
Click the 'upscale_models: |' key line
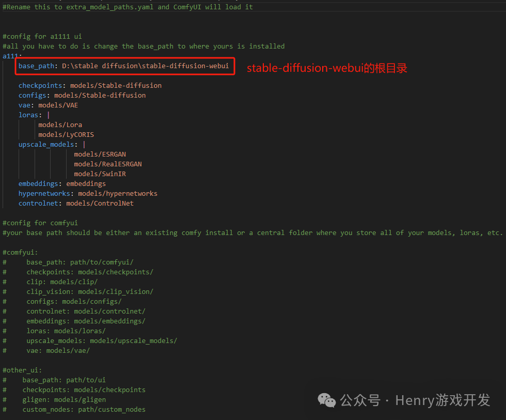tap(52, 144)
